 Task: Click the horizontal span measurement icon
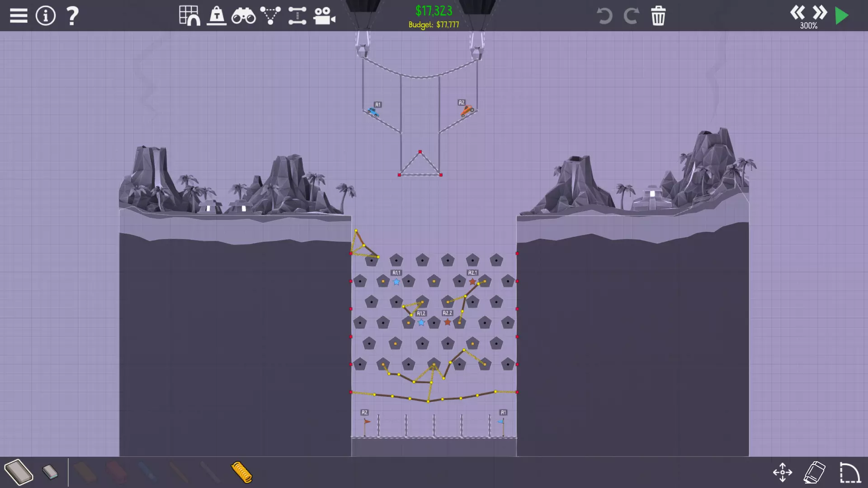(x=297, y=16)
